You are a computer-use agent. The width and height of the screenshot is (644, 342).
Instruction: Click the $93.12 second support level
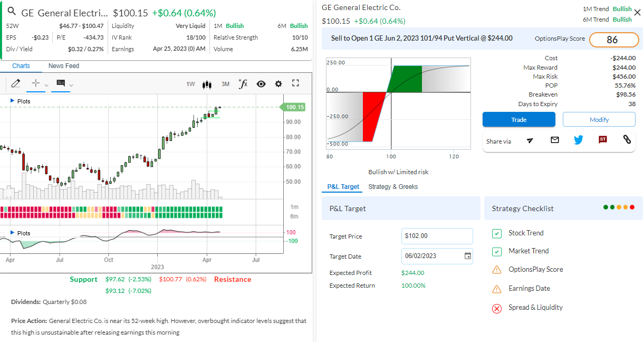coord(115,291)
